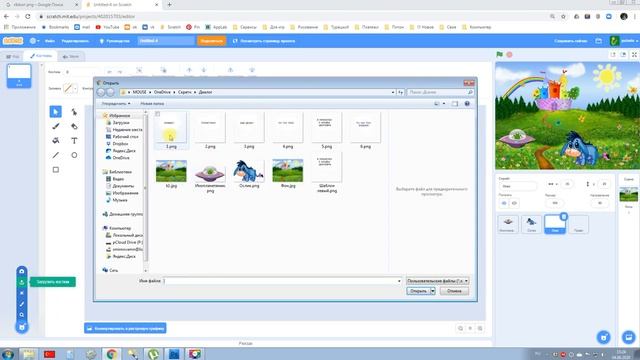Open a new browser tab

tap(169, 5)
